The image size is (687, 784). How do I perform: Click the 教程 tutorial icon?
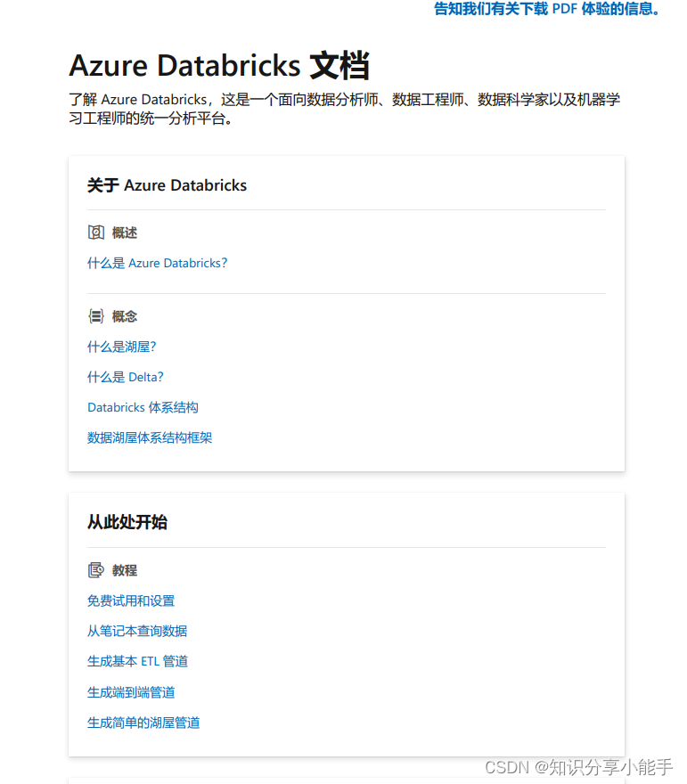96,570
